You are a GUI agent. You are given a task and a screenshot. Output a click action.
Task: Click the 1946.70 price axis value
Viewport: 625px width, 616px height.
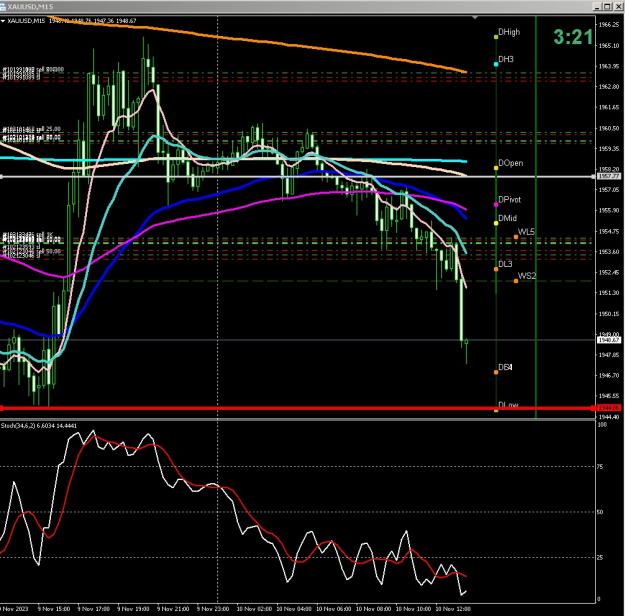click(x=609, y=375)
